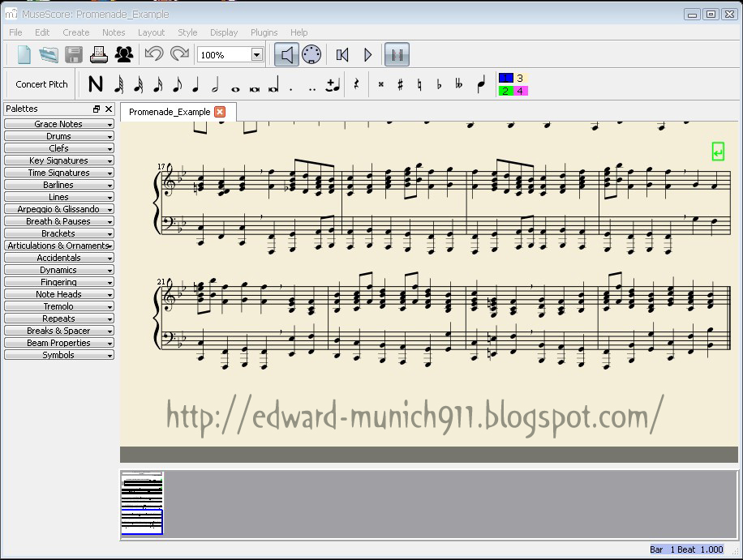
Task: Apply double sharp accidental
Action: (x=380, y=85)
